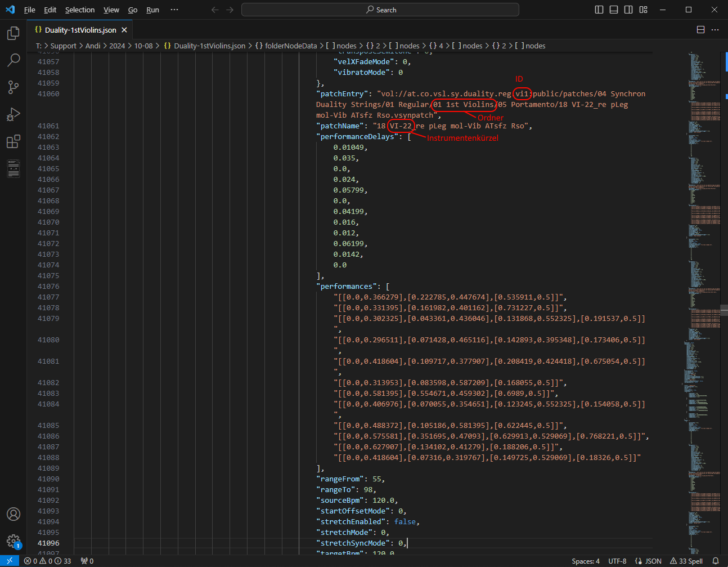The width and height of the screenshot is (728, 567).
Task: Open the Run and Debug view
Action: 14,114
